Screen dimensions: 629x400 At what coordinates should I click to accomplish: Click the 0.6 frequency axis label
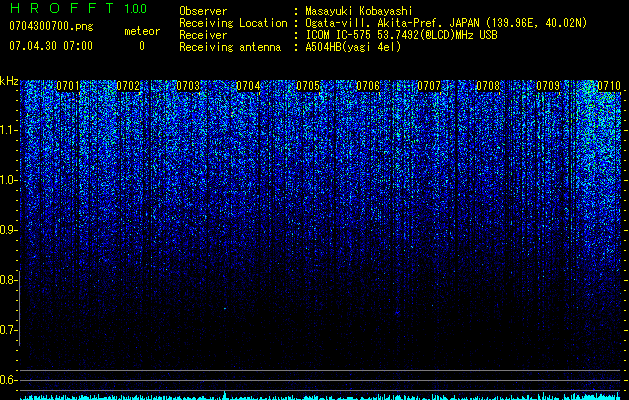coord(8,380)
